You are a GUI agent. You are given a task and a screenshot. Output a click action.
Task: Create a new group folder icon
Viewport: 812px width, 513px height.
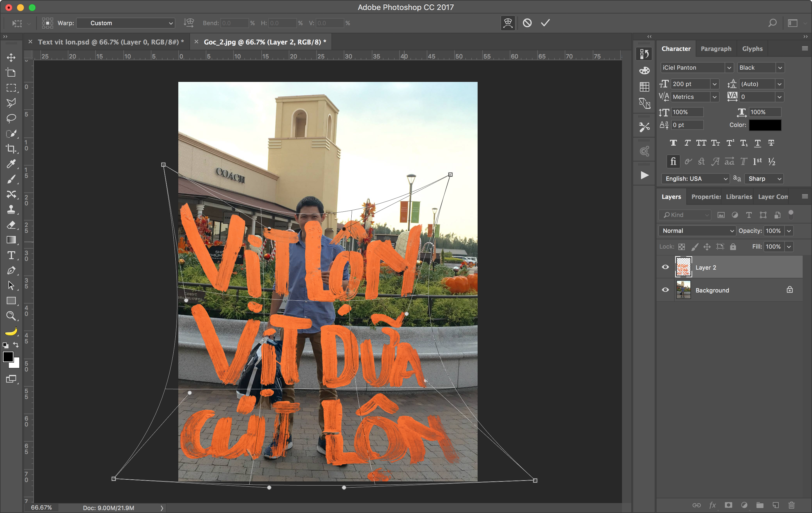point(760,505)
